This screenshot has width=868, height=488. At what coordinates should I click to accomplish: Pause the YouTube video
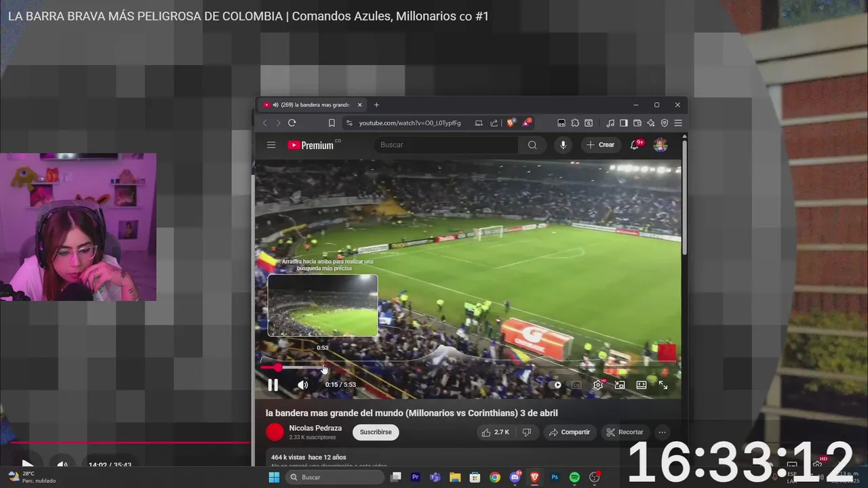[x=273, y=385]
